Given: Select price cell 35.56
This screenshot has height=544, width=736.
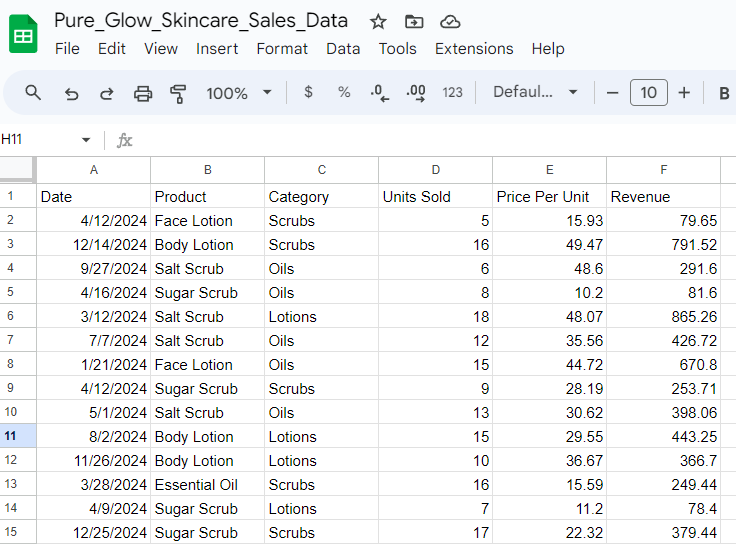Looking at the screenshot, I should point(550,340).
